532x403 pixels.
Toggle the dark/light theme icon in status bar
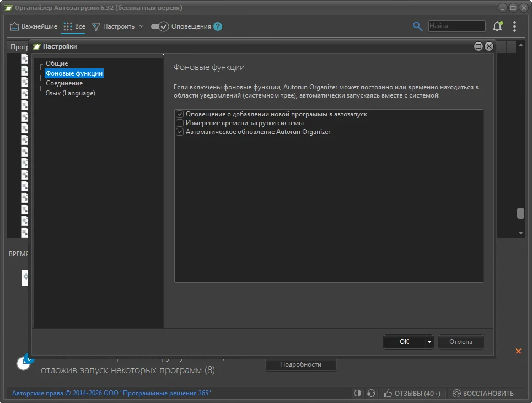click(x=357, y=393)
